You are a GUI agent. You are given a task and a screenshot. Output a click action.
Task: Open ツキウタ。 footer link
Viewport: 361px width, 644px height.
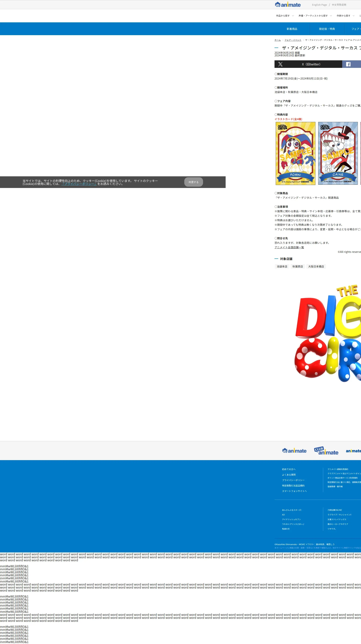point(332,529)
